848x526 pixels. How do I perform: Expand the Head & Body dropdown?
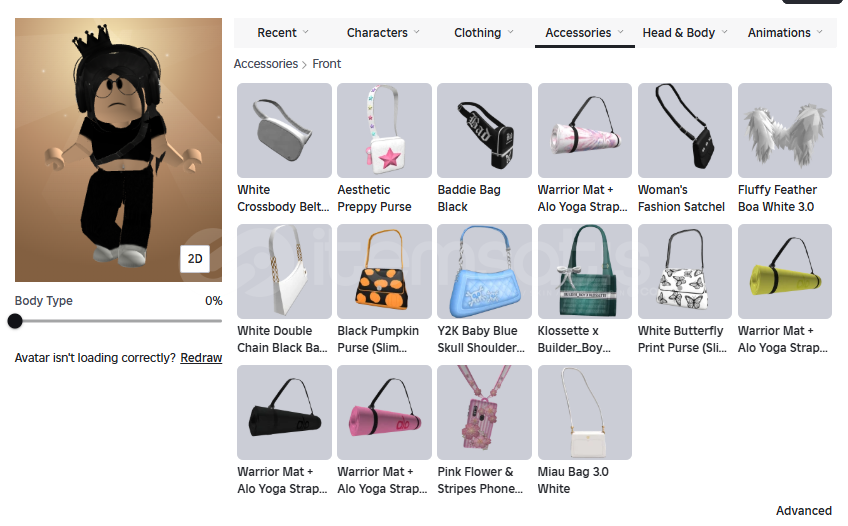[x=685, y=33]
